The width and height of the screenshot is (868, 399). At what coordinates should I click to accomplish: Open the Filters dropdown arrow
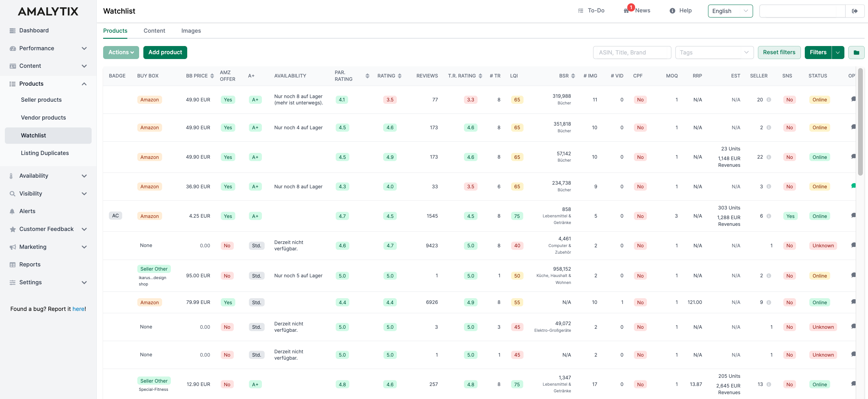pos(838,52)
